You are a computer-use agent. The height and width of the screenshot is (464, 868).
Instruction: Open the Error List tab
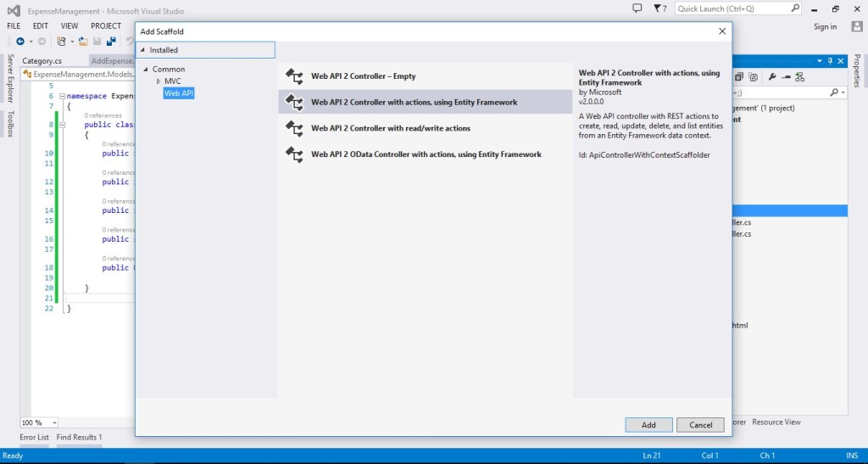coord(34,438)
